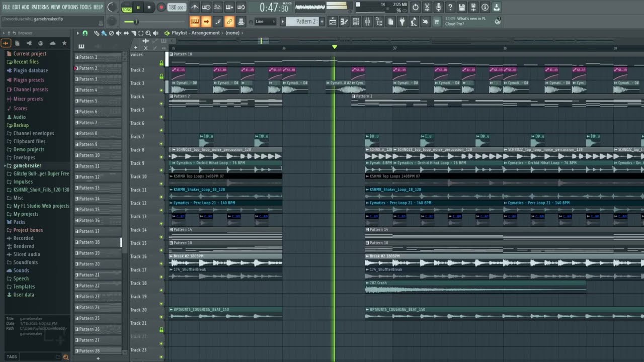Open the TOOLS menu
The image size is (644, 362).
pyautogui.click(x=86, y=7)
